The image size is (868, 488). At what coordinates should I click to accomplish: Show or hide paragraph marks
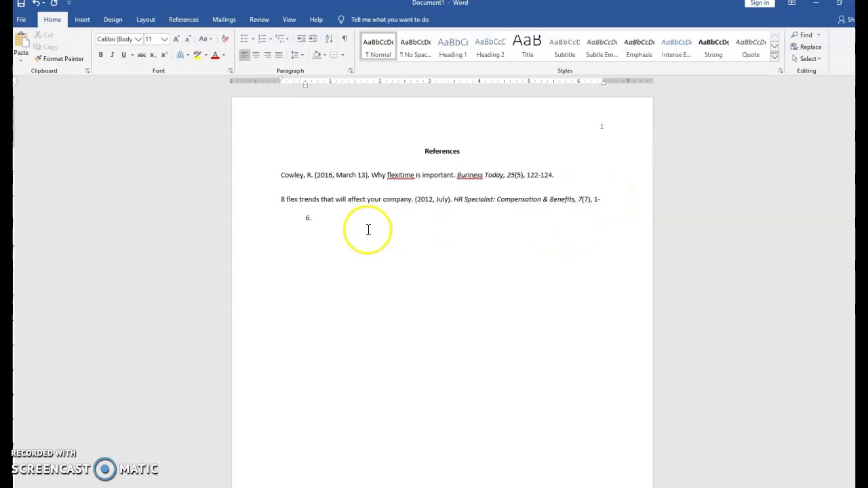point(344,39)
